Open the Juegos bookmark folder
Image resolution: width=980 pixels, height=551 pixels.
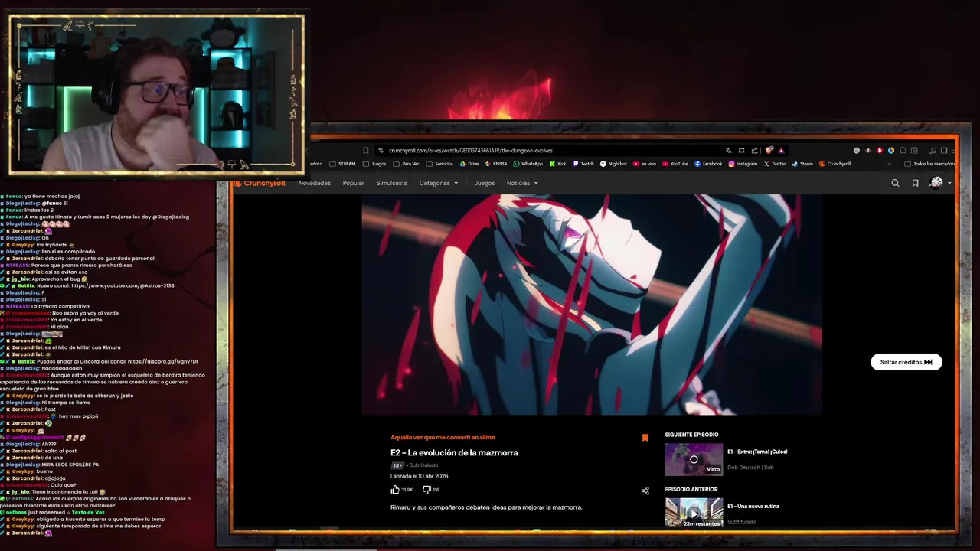374,164
